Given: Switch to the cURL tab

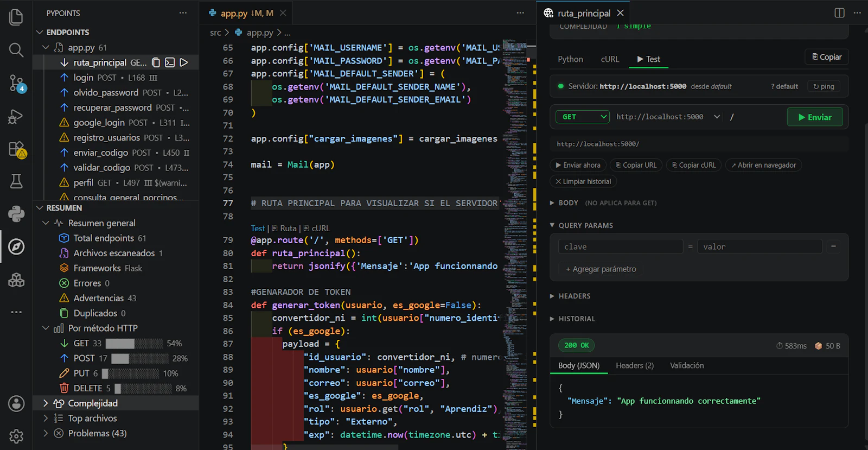Looking at the screenshot, I should (x=610, y=59).
